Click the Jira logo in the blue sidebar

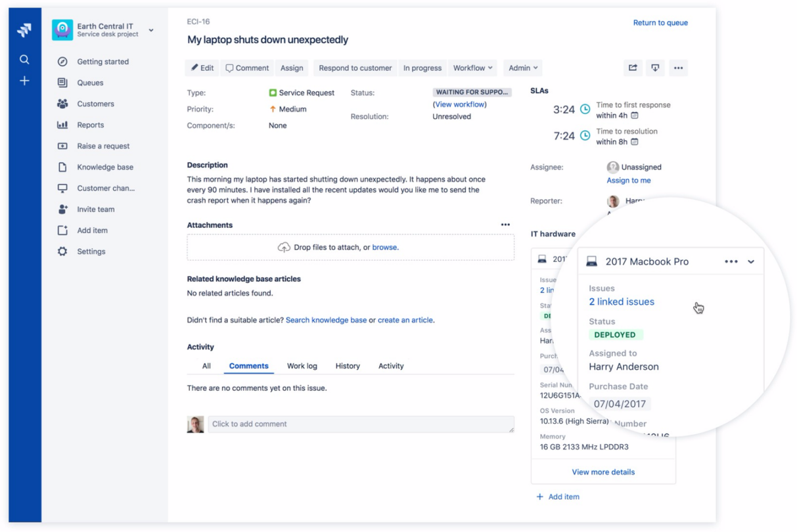click(x=24, y=30)
